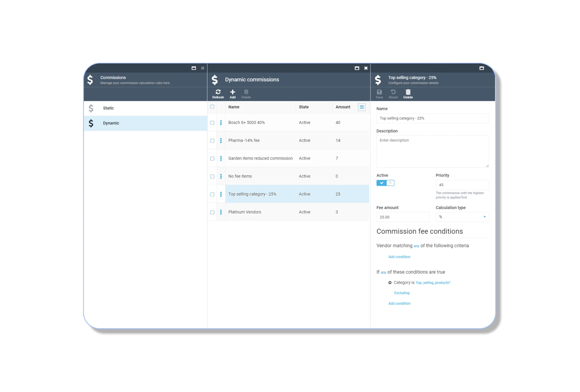Viewport: 580px width, 392px height.
Task: Sort table by Amount column
Action: click(343, 107)
